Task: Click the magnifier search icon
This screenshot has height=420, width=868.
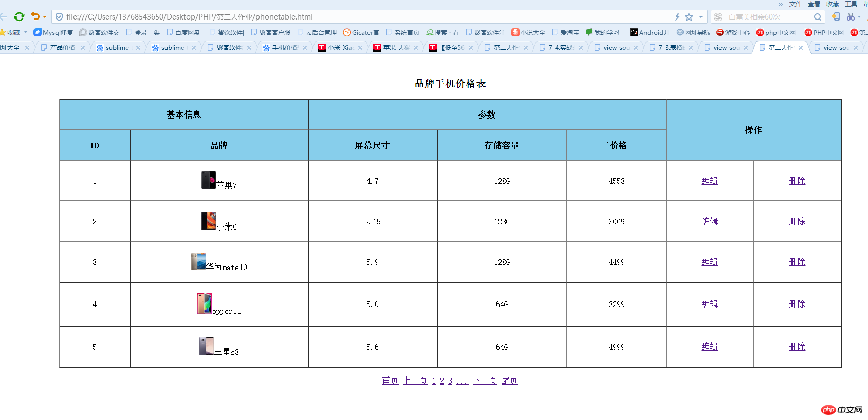Action: 817,17
